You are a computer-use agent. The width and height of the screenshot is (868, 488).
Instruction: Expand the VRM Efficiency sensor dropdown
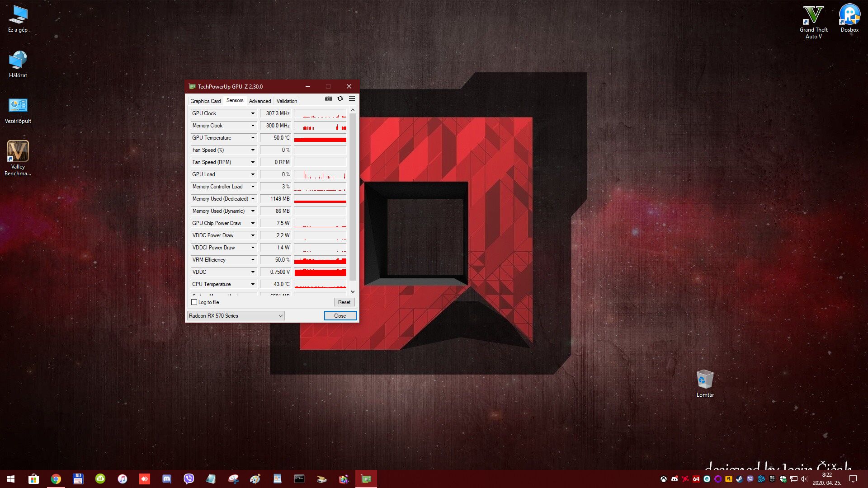[x=253, y=260]
